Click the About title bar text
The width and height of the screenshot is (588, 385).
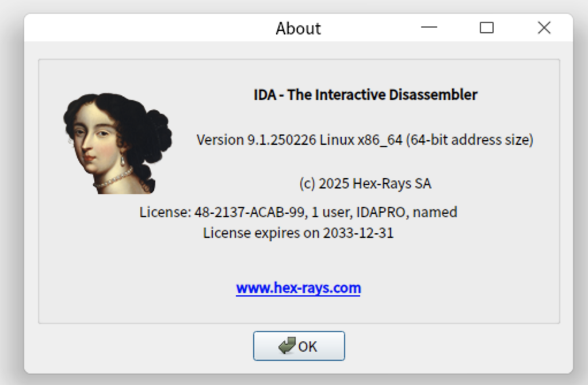(x=299, y=29)
